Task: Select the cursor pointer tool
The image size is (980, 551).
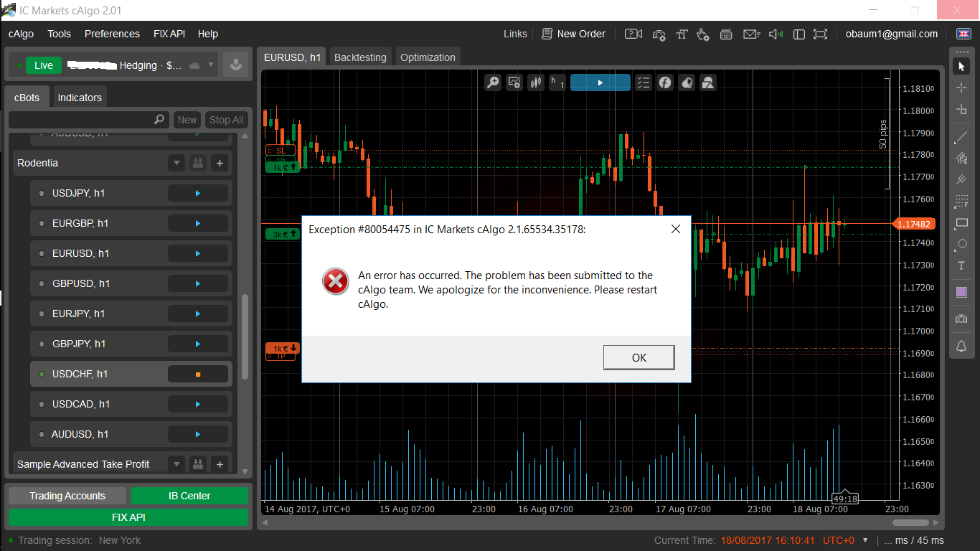Action: click(961, 66)
